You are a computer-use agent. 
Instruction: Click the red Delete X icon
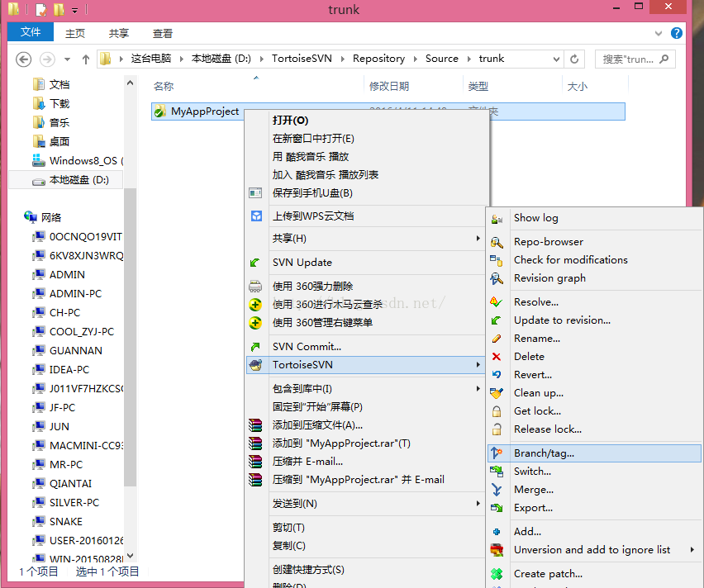point(497,357)
